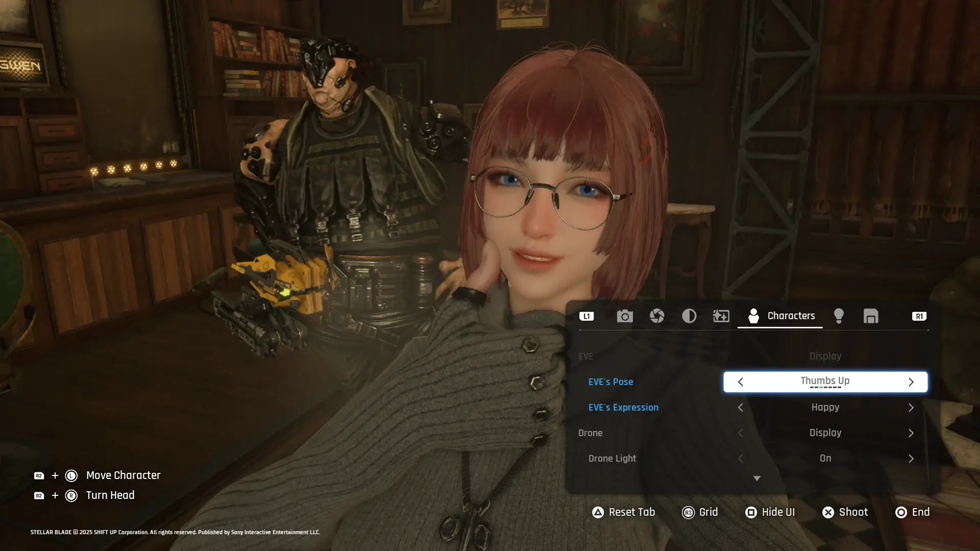Click the down arrow for more settings
This screenshot has width=980, height=551.
(757, 478)
